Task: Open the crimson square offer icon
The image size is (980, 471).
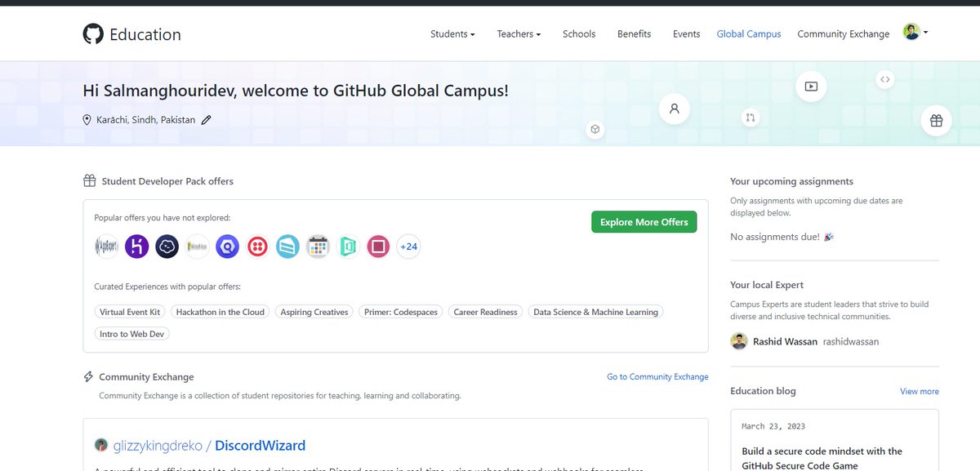Action: (x=378, y=247)
